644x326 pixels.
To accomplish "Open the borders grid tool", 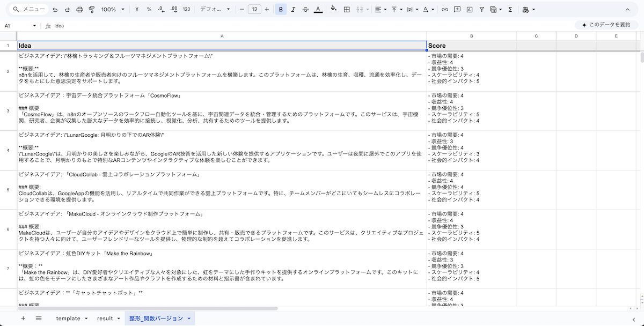I will [x=347, y=9].
